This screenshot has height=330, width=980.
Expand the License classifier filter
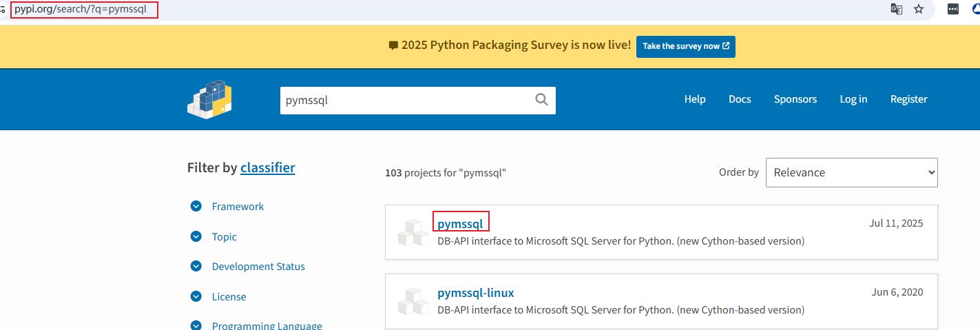click(196, 297)
